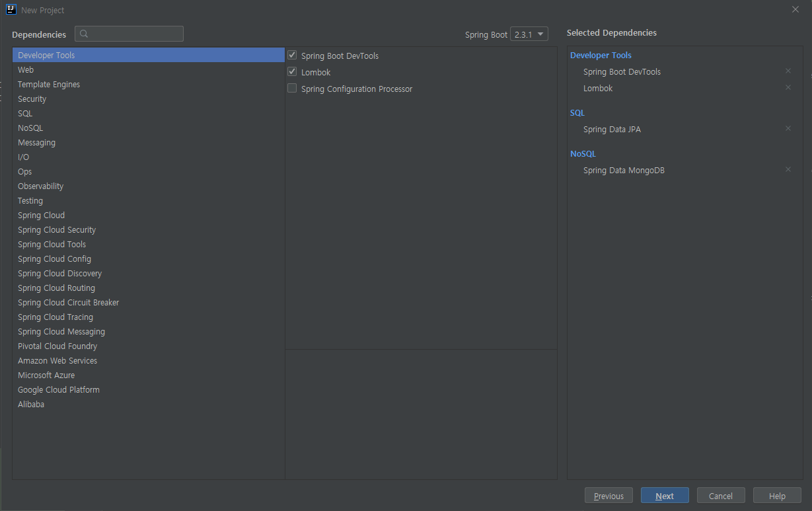This screenshot has width=812, height=511.
Task: Select Spring Cloud Routing category
Action: [x=149, y=288]
